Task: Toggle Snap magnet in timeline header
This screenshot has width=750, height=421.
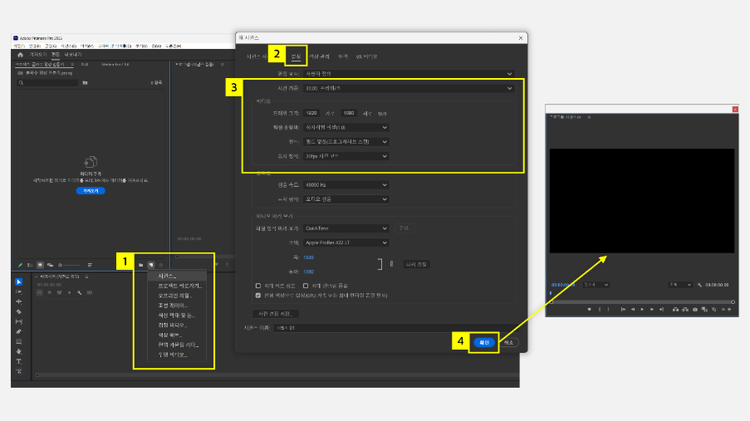Action: click(49, 292)
